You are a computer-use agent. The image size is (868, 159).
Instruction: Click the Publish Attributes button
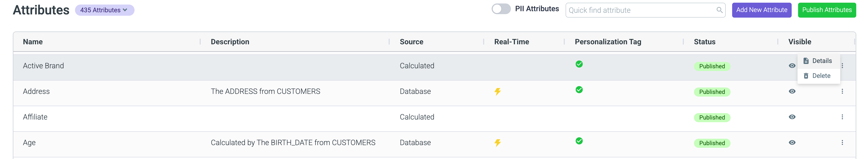827,10
